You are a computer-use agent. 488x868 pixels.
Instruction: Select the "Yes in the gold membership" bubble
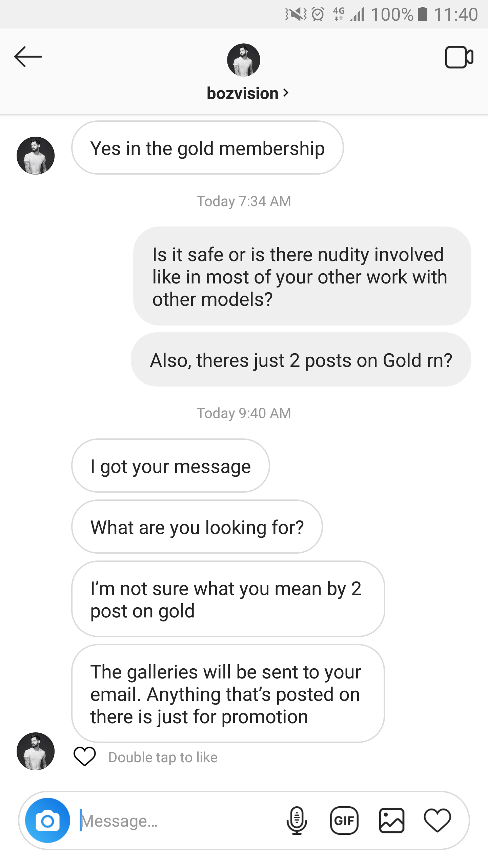(x=207, y=148)
